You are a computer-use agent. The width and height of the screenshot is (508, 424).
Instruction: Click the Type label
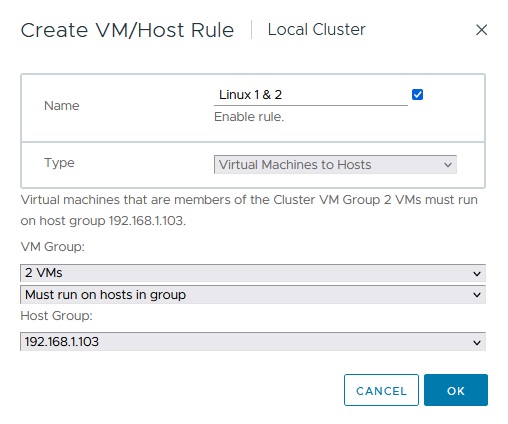click(59, 163)
